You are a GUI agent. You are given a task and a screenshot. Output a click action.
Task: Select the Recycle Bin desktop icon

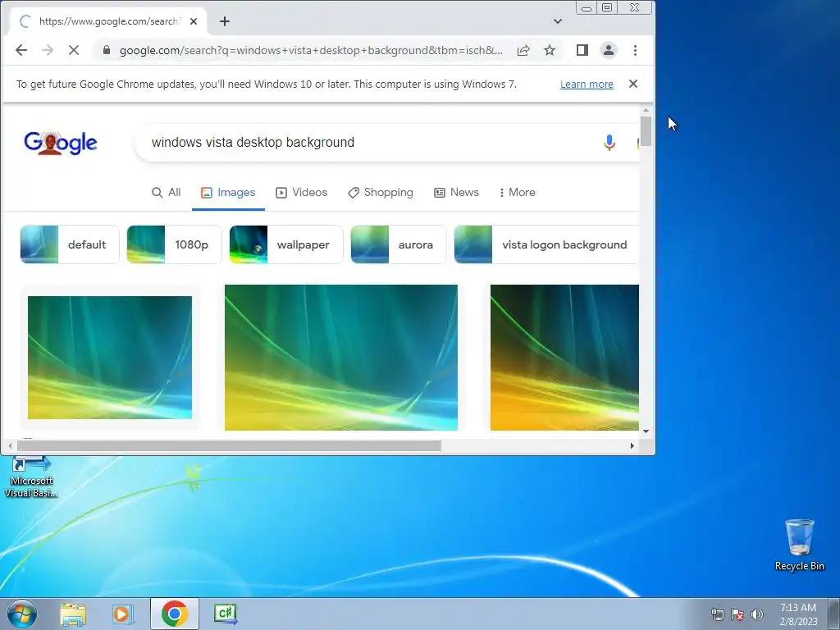point(799,545)
